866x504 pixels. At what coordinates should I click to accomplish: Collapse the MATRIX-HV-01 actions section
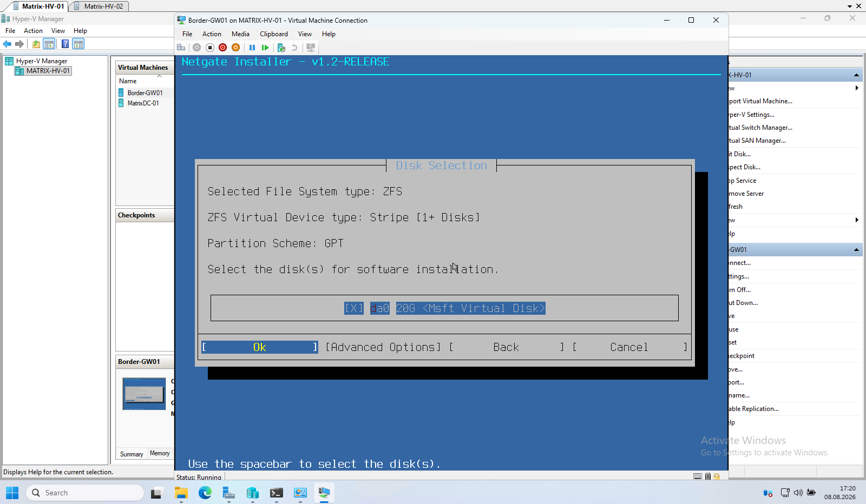pyautogui.click(x=856, y=75)
